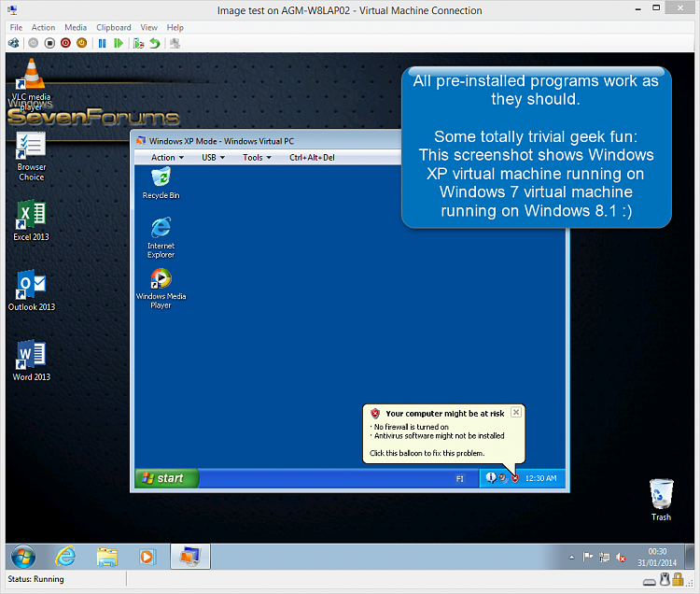
Task: Click the padlock status icon
Action: tap(679, 579)
